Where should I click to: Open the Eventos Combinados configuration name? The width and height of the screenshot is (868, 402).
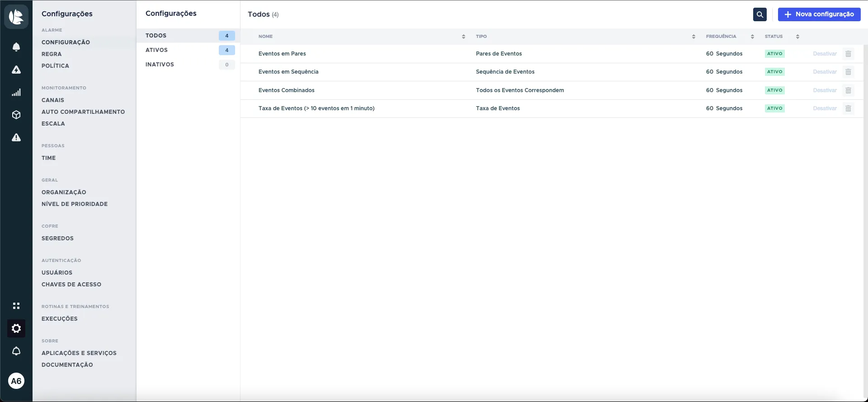287,90
